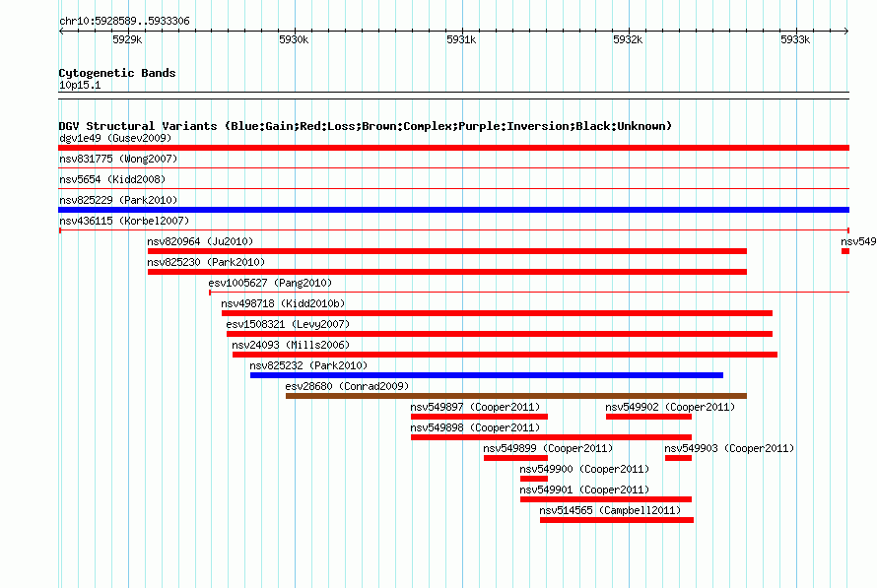Open the nsv436115 (Korbel2007) variant label

(x=124, y=221)
